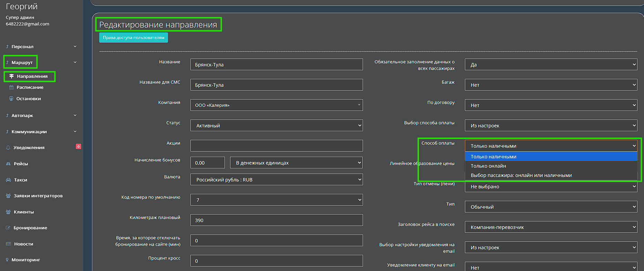Click the Название input field
Image resolution: width=644 pixels, height=271 pixels.
click(x=276, y=65)
